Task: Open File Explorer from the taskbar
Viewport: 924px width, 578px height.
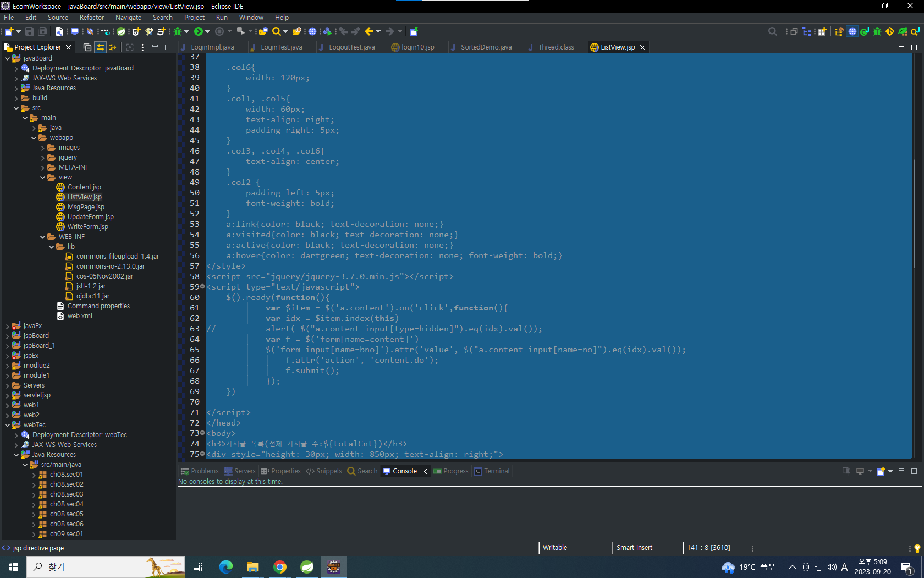Action: tap(253, 567)
